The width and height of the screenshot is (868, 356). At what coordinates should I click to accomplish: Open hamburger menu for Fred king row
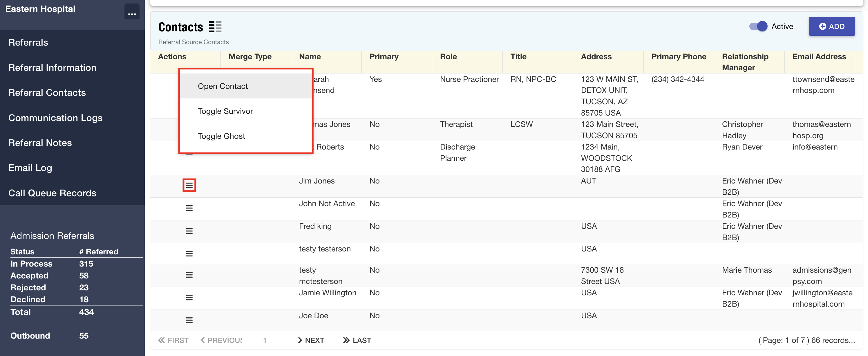189,231
